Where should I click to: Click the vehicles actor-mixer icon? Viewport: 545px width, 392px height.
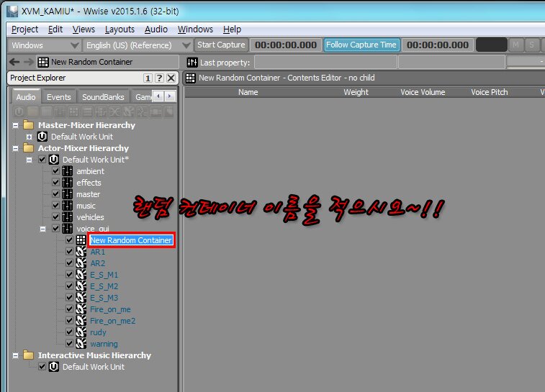pyautogui.click(x=68, y=217)
